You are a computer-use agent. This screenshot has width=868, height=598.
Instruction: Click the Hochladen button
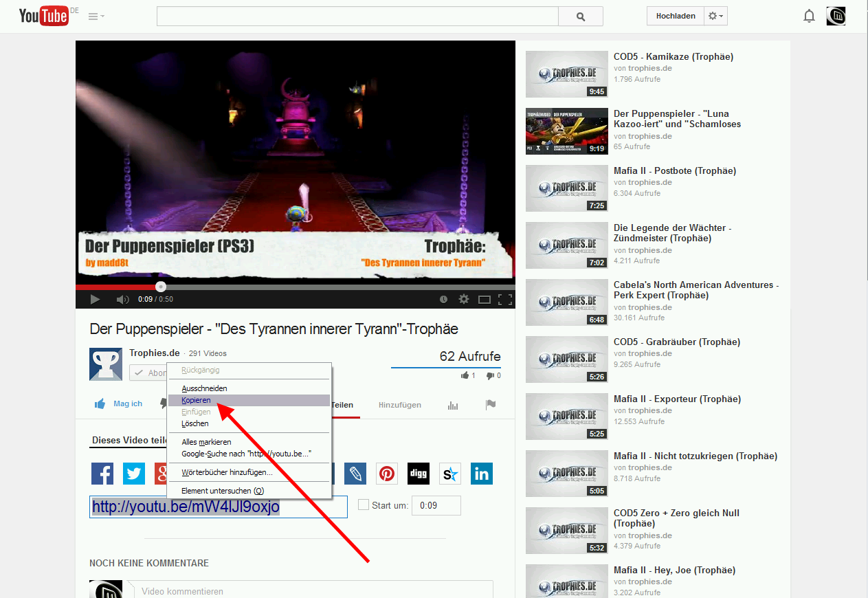tap(674, 15)
